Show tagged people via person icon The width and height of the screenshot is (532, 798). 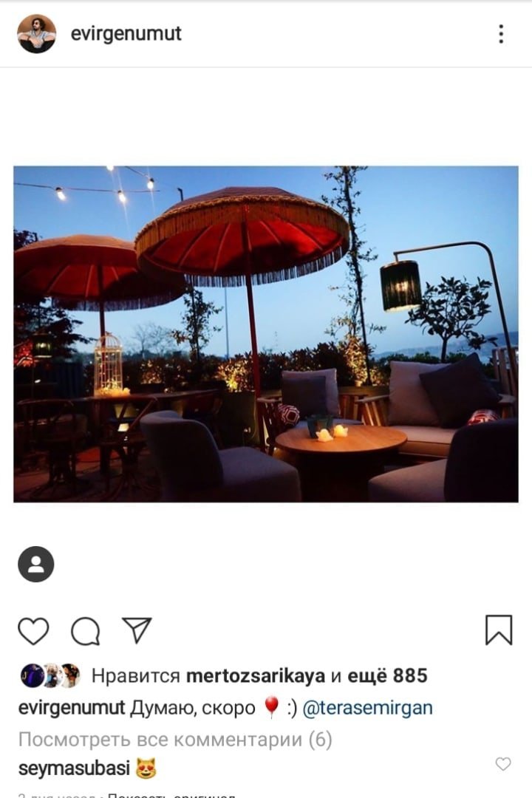click(35, 564)
